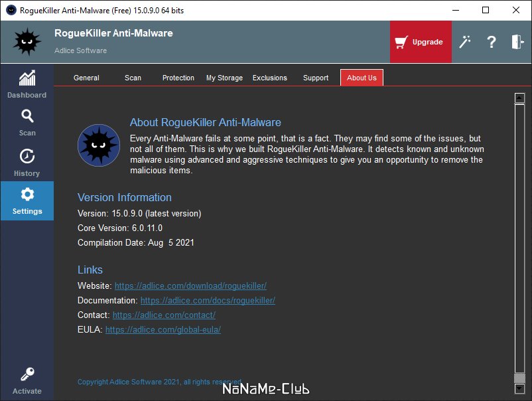This screenshot has width=532, height=401.
Task: Select the About Us tab
Action: click(362, 78)
